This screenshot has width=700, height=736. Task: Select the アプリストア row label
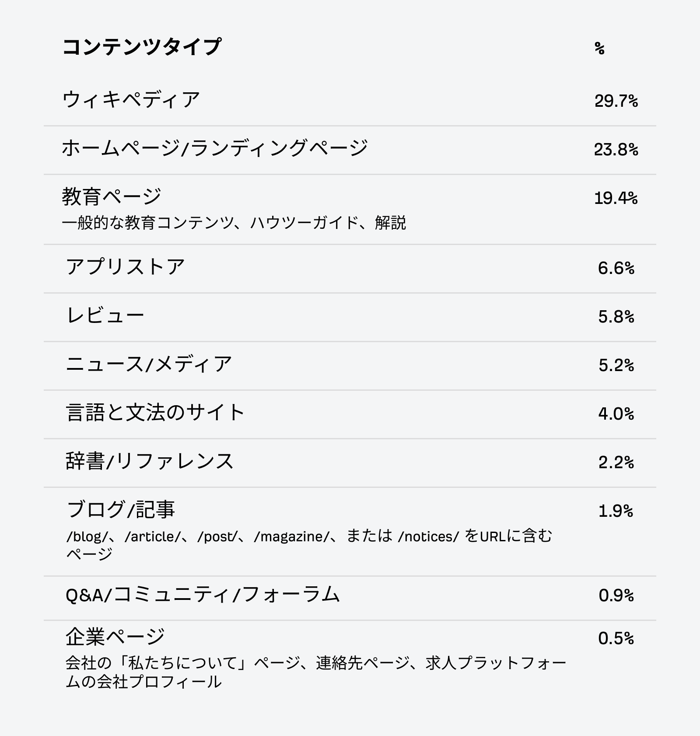click(126, 267)
